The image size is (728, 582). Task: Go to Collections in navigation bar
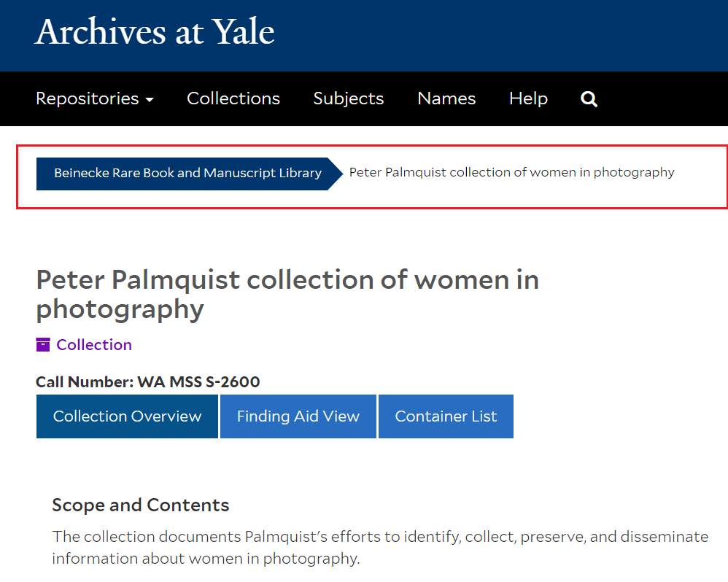pyautogui.click(x=233, y=98)
